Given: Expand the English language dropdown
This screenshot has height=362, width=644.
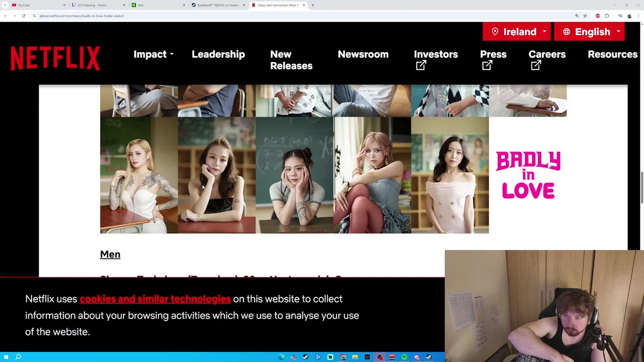Looking at the screenshot, I should 618,32.
